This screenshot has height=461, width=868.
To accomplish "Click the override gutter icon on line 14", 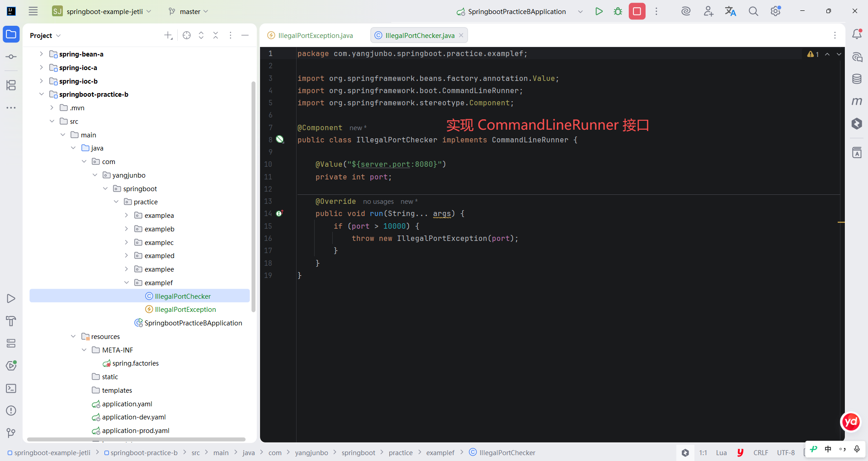I will click(279, 213).
